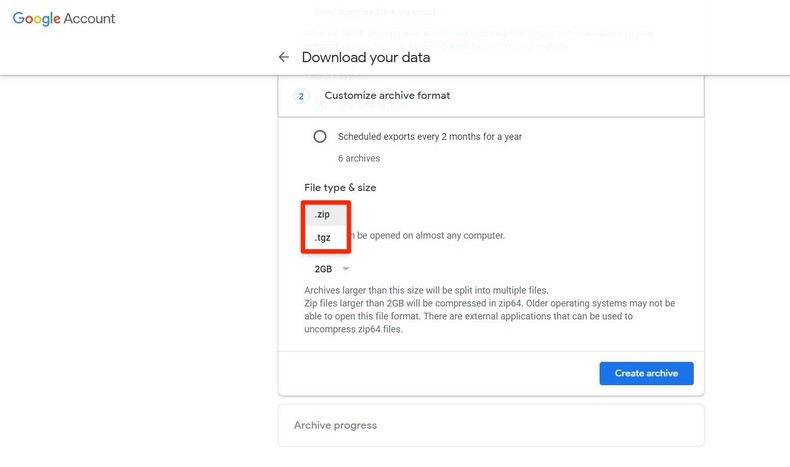Choose the .zip file type option
The height and width of the screenshot is (467, 790).
pos(322,214)
